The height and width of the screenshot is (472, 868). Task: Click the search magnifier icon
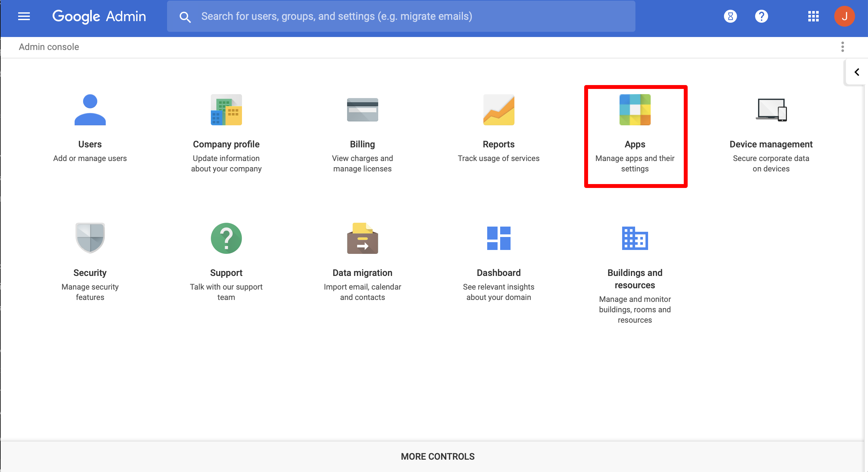[185, 17]
